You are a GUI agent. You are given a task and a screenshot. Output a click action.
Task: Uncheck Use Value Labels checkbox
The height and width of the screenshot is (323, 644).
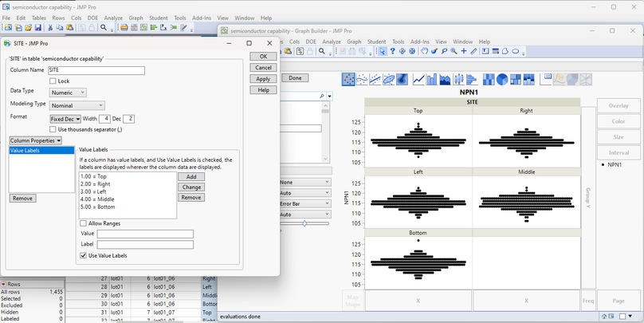coord(84,255)
